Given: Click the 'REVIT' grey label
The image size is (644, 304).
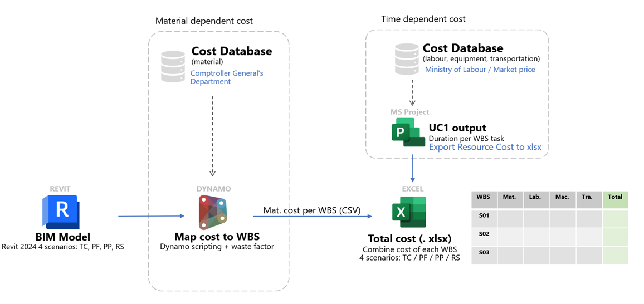Looking at the screenshot, I should tap(60, 189).
